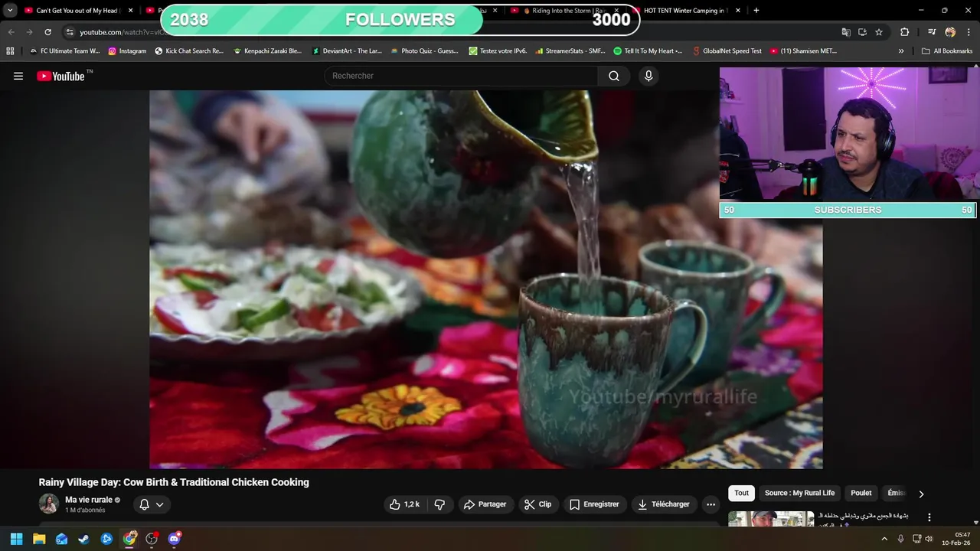Screen dimensions: 980x551
Task: Switch to Can't Get You out of My Head tab
Action: point(77,11)
